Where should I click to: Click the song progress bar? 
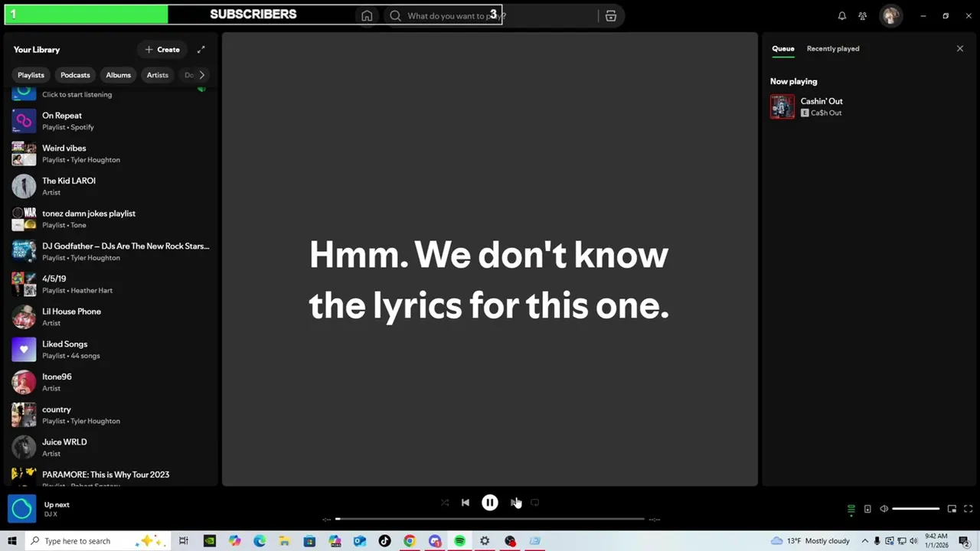point(490,519)
